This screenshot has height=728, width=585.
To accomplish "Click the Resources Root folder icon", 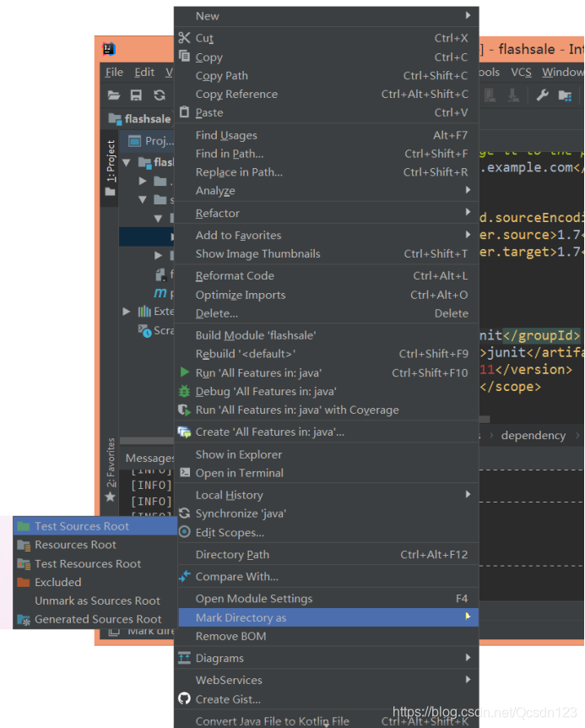I will [23, 545].
